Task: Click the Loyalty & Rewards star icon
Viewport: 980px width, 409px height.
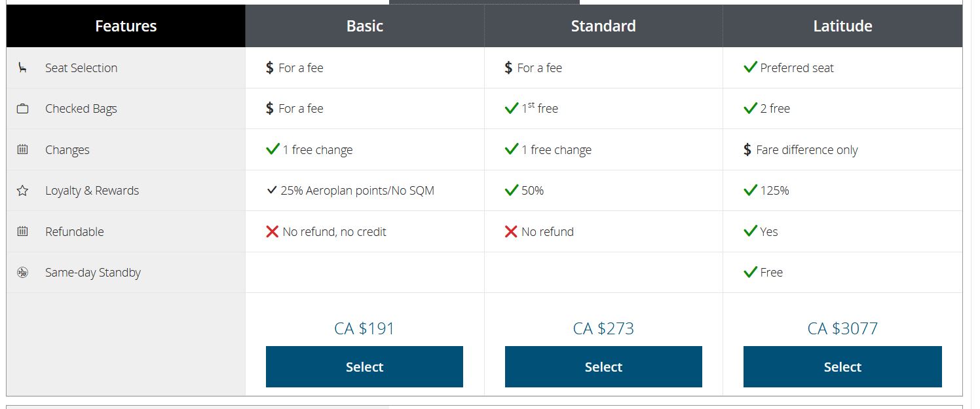Action: click(22, 191)
